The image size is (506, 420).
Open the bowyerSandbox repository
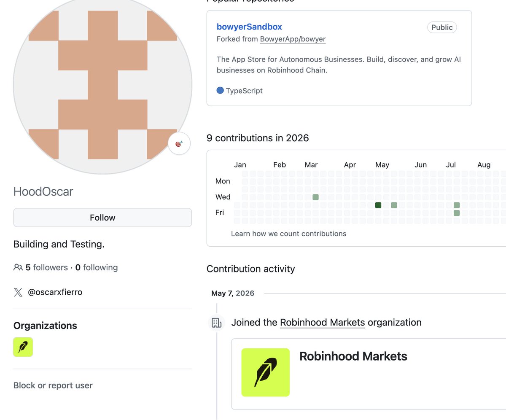tap(249, 27)
